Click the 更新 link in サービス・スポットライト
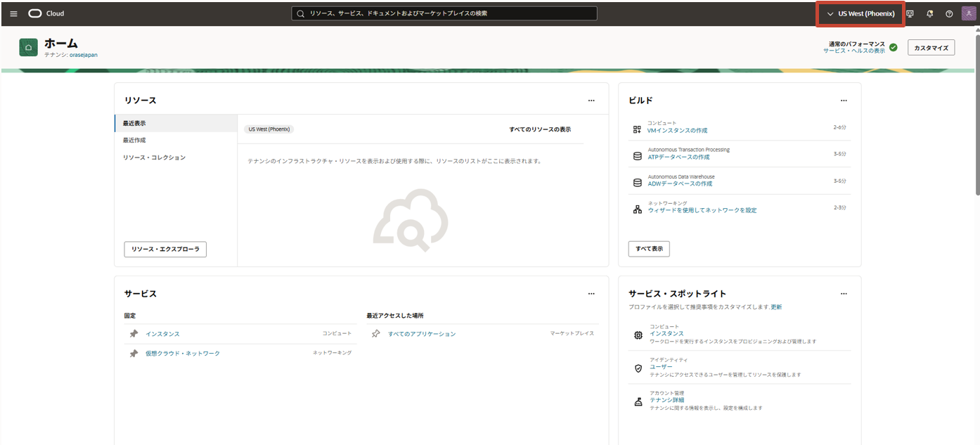The image size is (980, 445). pos(776,307)
